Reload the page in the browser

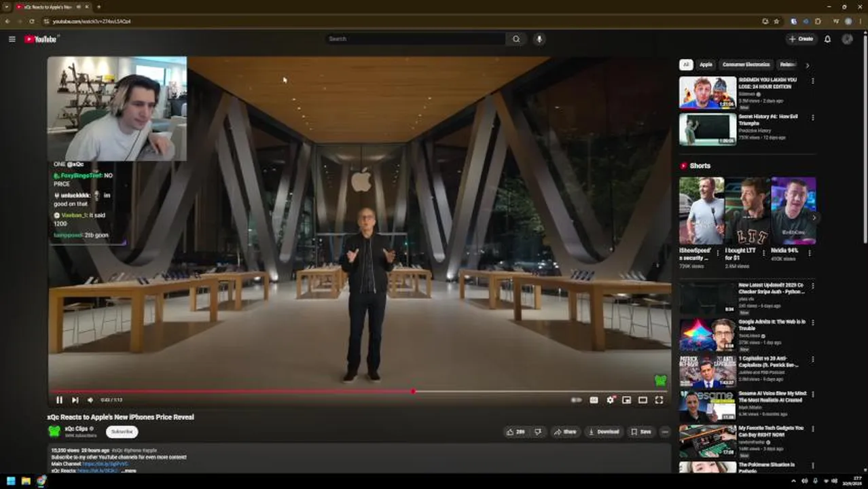point(31,21)
